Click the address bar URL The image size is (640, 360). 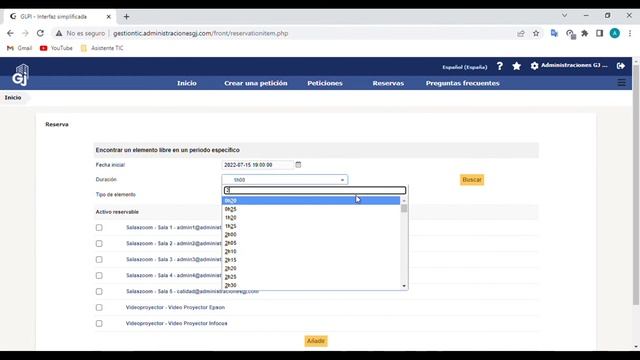(200, 33)
